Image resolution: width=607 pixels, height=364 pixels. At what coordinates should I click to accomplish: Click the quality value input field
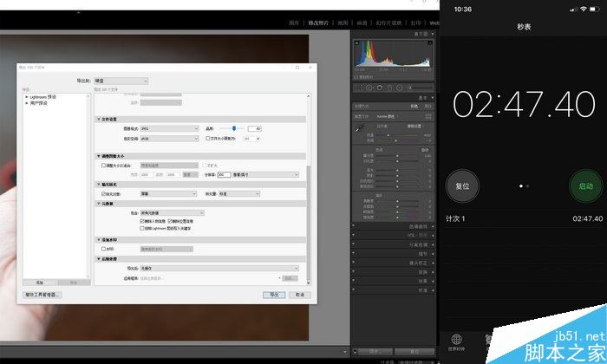pos(254,128)
